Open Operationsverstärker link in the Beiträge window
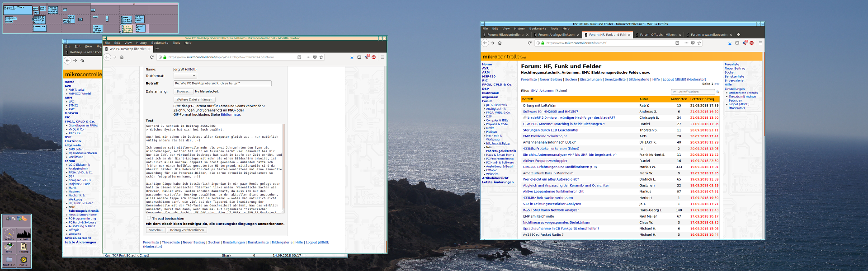 pyautogui.click(x=83, y=153)
